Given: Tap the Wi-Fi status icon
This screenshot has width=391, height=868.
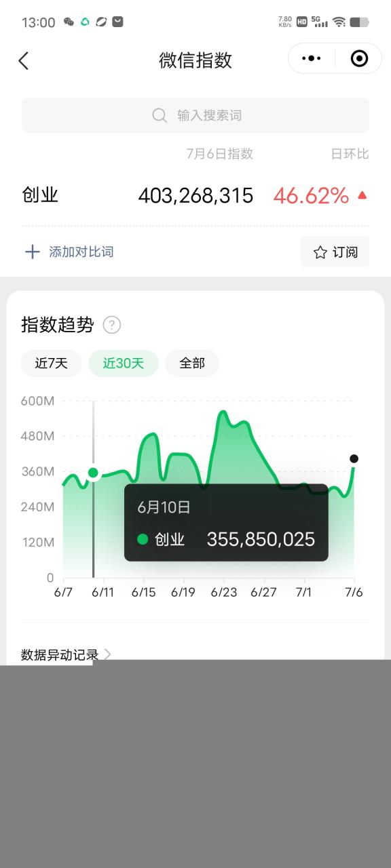Looking at the screenshot, I should pos(339,22).
